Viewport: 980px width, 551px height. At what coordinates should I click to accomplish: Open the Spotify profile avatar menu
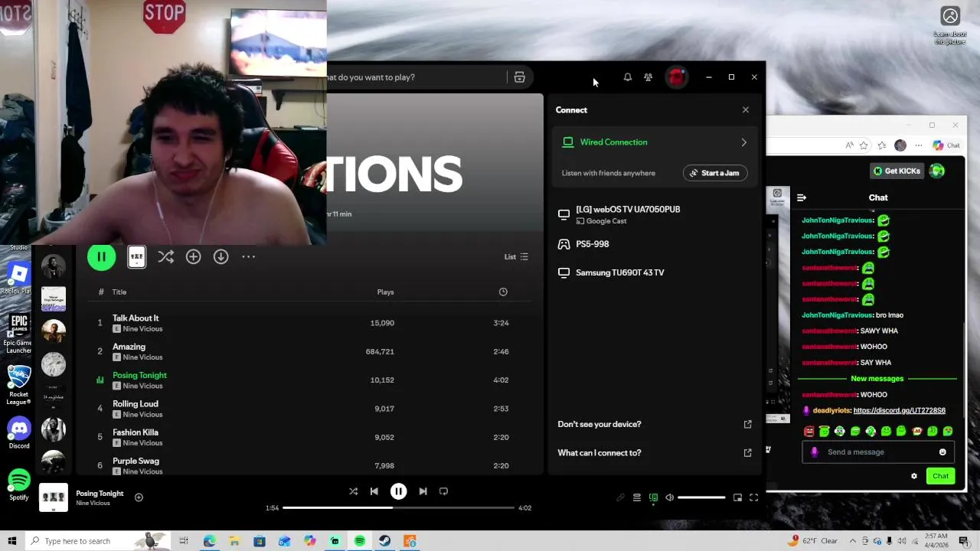[x=676, y=77]
